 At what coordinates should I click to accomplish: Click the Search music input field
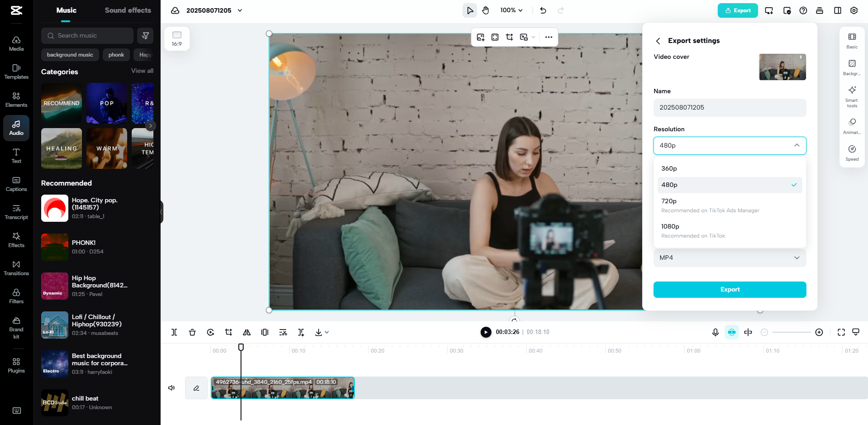tap(87, 35)
